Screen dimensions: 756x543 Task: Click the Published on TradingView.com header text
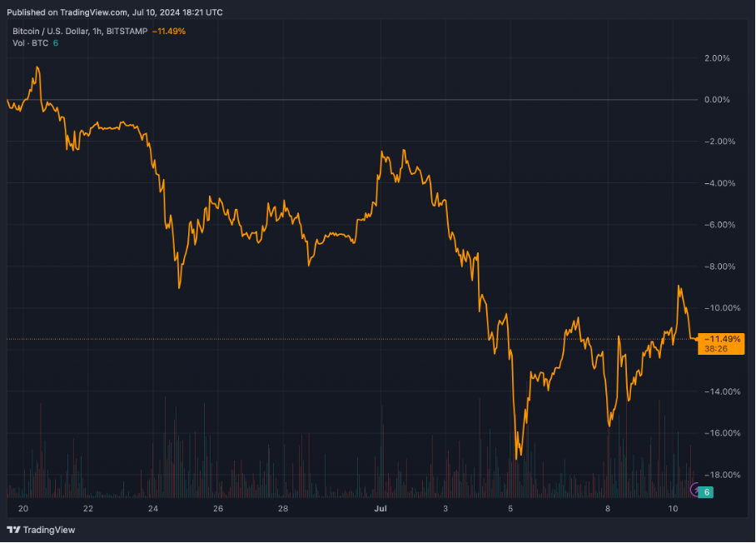(114, 12)
